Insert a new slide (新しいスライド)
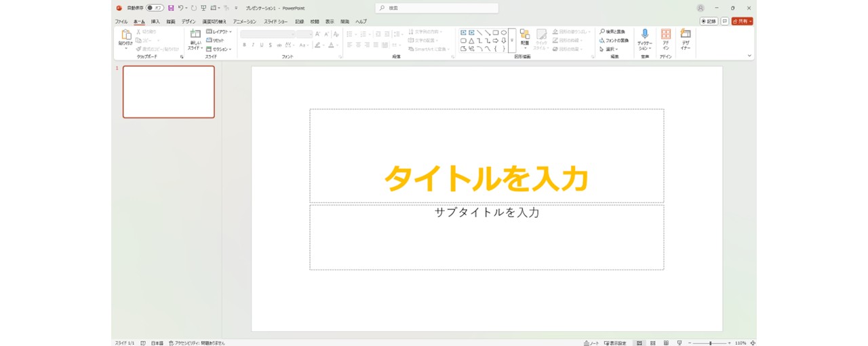Image resolution: width=868 pixels, height=346 pixels. (x=195, y=39)
